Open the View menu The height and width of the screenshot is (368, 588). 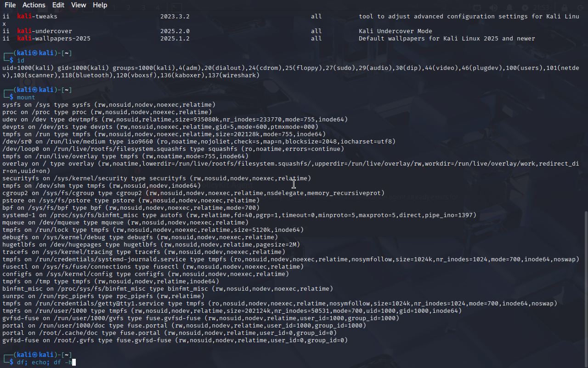(79, 5)
